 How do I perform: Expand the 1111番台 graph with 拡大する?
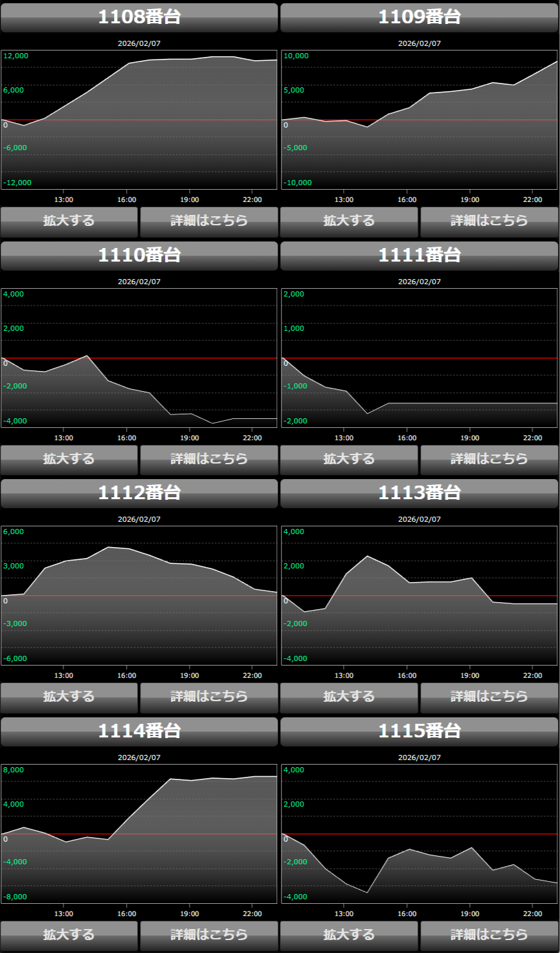point(349,460)
